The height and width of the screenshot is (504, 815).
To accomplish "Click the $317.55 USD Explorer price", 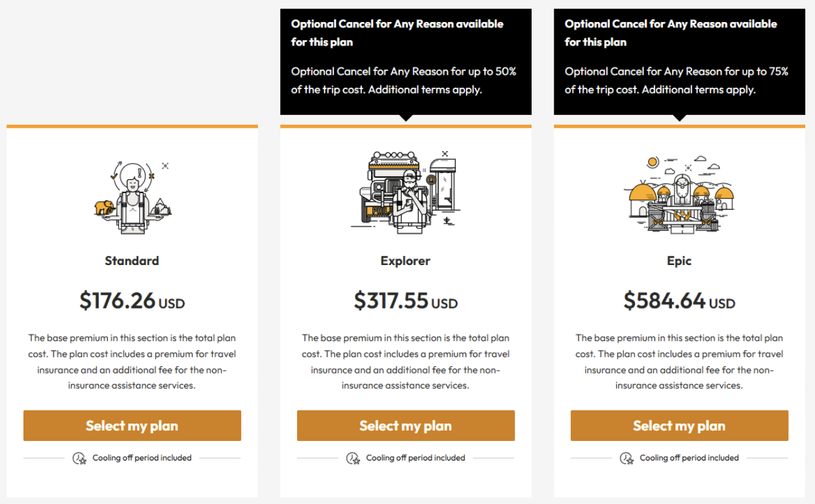I will (x=406, y=301).
